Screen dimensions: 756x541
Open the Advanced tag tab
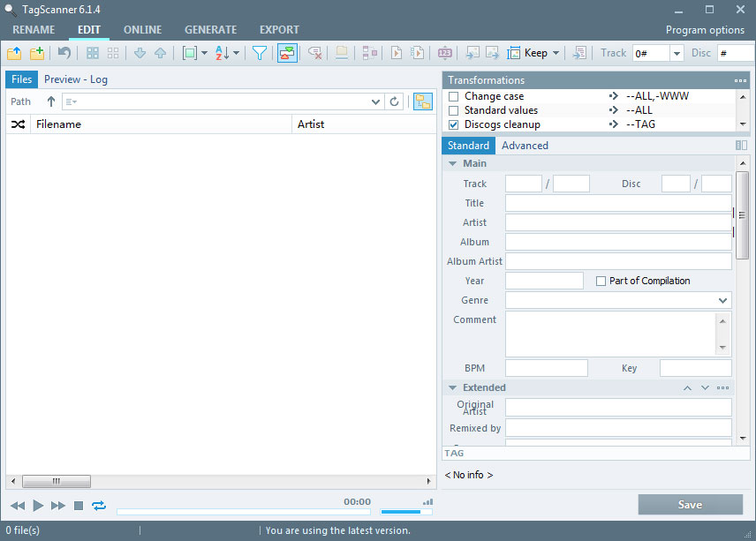click(525, 146)
